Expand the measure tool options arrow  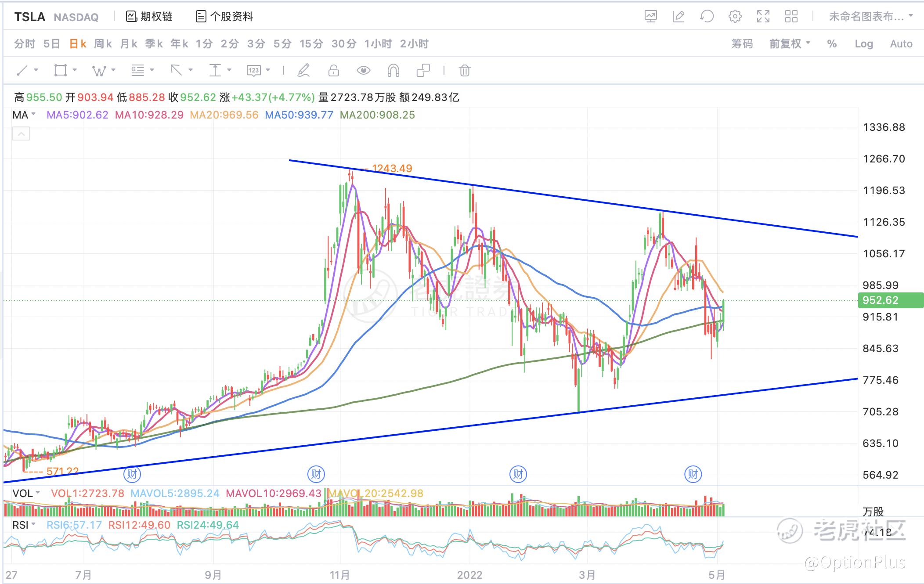pyautogui.click(x=229, y=70)
